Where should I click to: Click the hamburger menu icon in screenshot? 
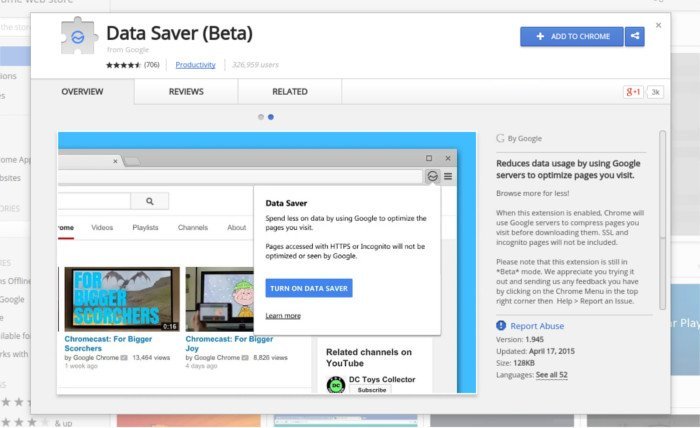(448, 176)
